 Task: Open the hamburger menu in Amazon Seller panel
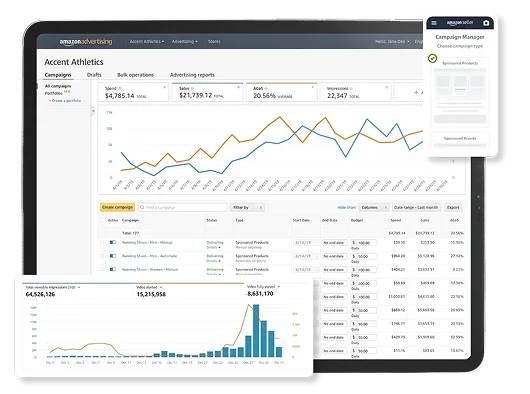[x=434, y=23]
